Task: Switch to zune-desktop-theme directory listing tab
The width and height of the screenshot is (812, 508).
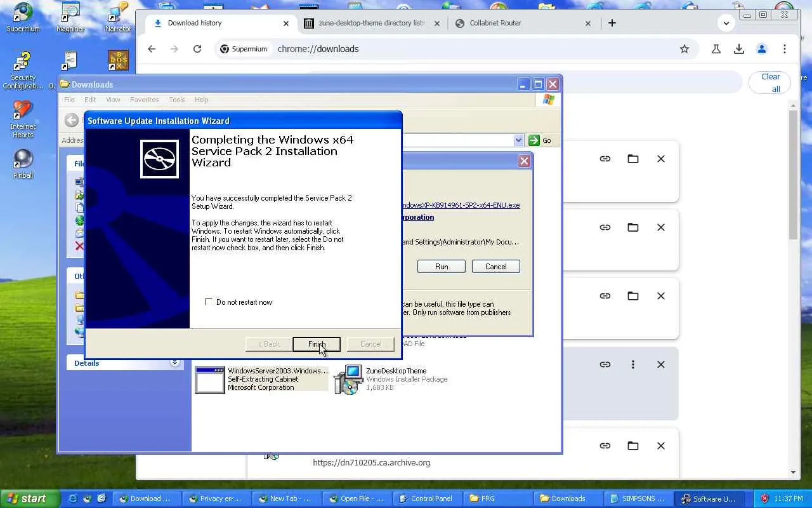Action: [372, 23]
